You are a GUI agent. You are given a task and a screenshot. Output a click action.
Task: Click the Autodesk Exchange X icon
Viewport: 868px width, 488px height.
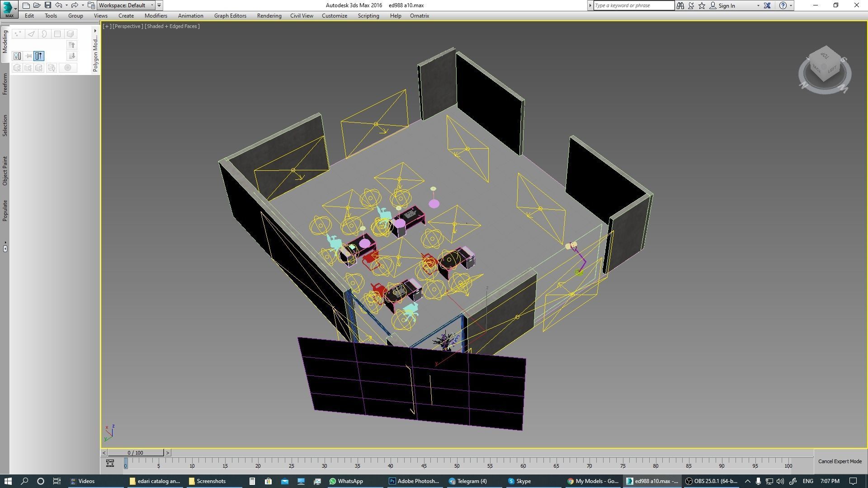click(767, 5)
